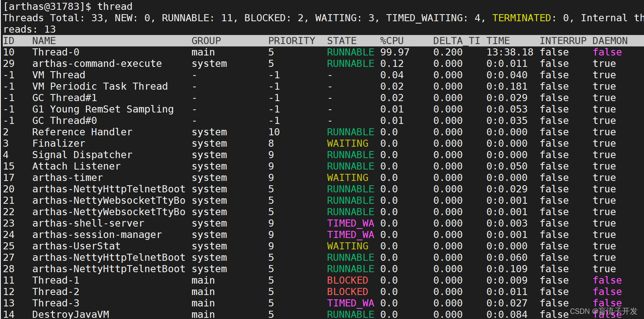Click the DELTA_TI column header
This screenshot has height=319, width=644.
point(457,41)
